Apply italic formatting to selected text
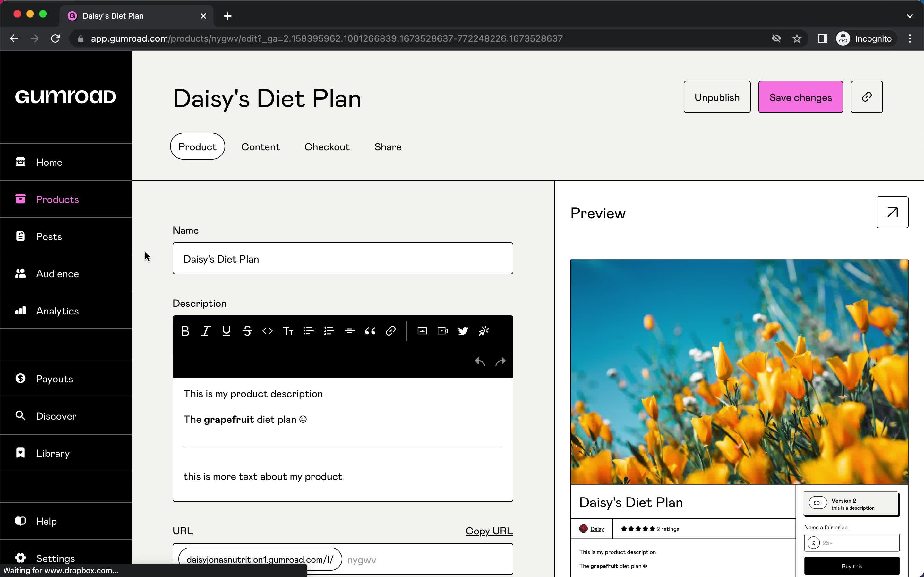Viewport: 924px width, 577px height. pos(206,331)
